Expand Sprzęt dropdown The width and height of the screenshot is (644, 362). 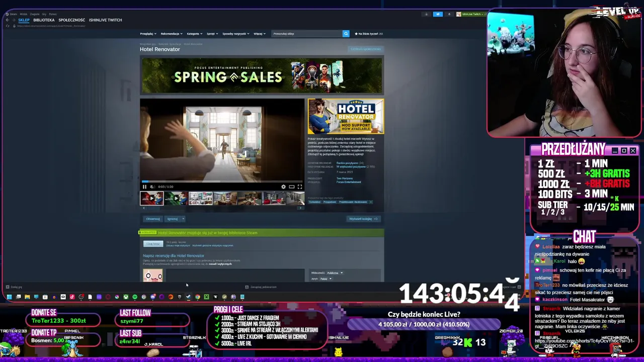[212, 34]
